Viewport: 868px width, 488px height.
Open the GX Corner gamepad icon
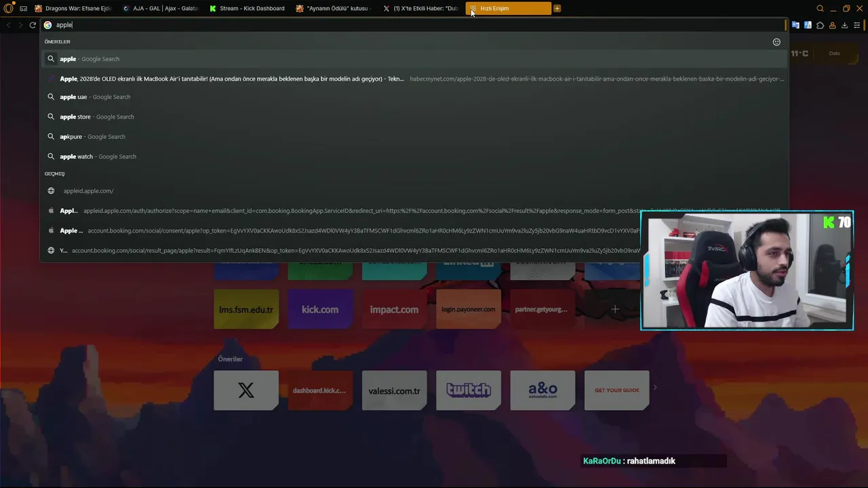[24, 9]
